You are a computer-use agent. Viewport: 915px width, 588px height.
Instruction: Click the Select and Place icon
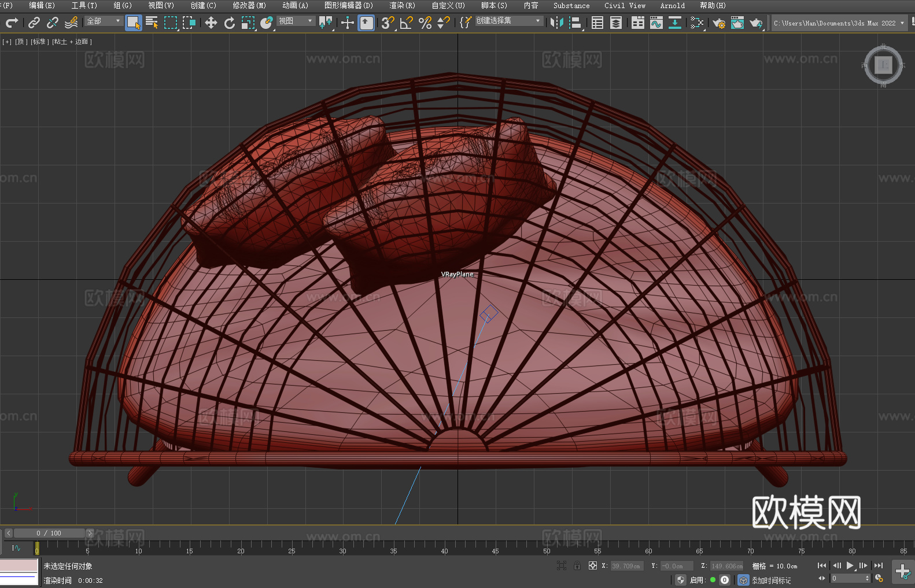267,23
